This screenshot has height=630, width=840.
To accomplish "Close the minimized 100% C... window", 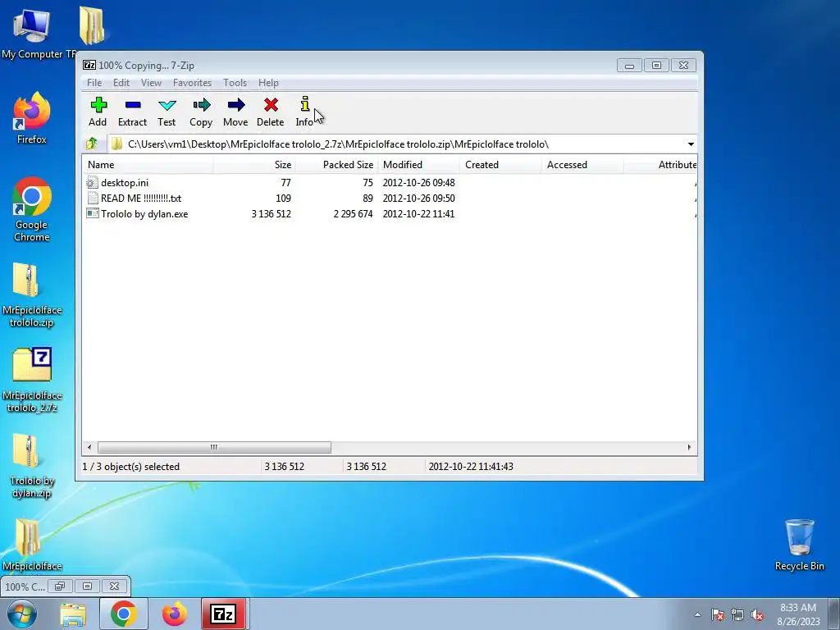I will coord(114,586).
